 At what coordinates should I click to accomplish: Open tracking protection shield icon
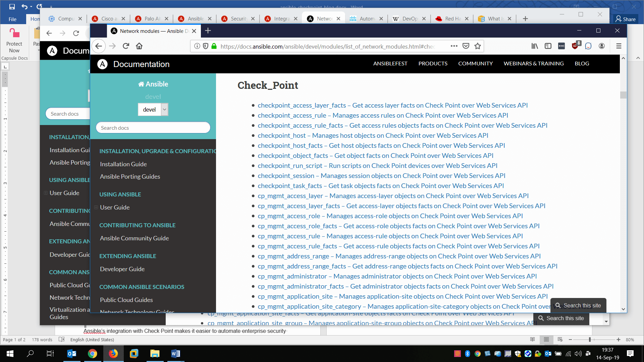pyautogui.click(x=206, y=46)
